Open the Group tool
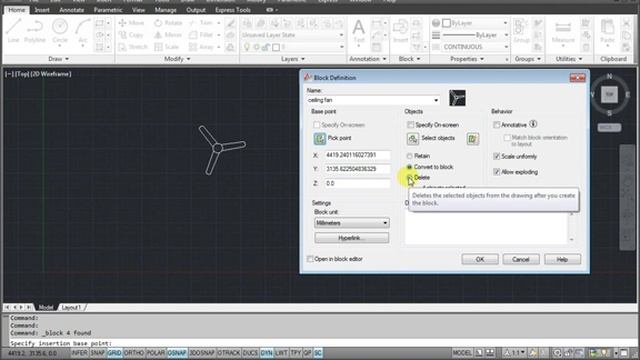 (521, 31)
